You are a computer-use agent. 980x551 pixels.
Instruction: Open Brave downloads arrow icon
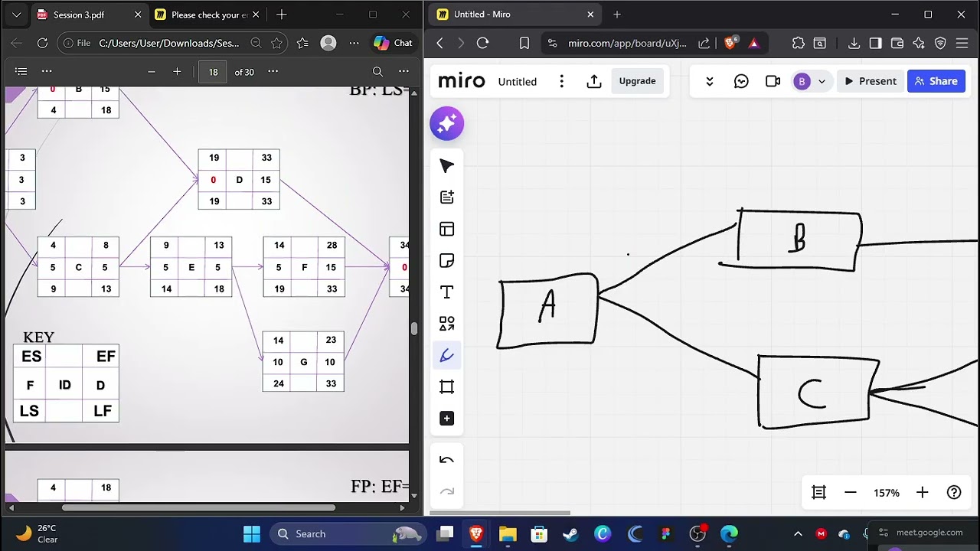pyautogui.click(x=854, y=44)
